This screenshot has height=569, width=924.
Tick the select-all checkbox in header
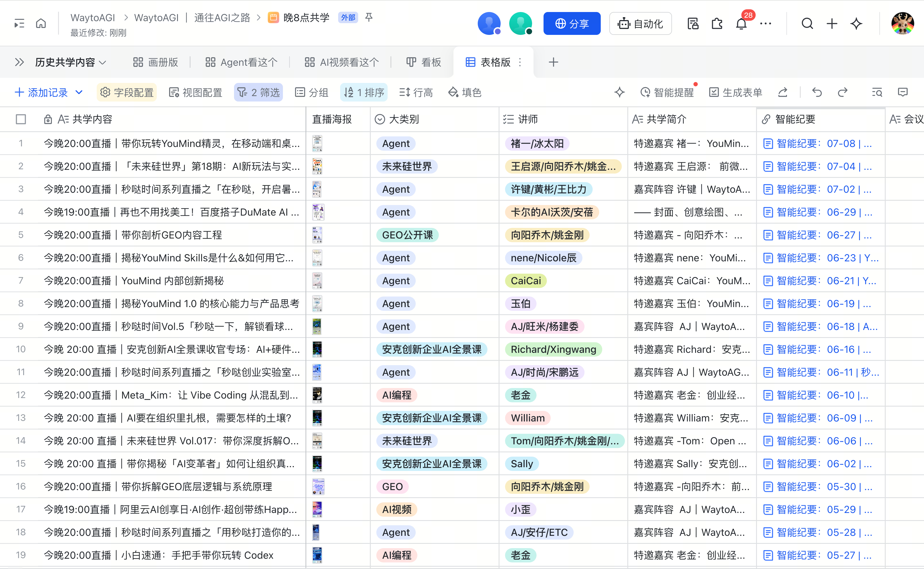(21, 119)
